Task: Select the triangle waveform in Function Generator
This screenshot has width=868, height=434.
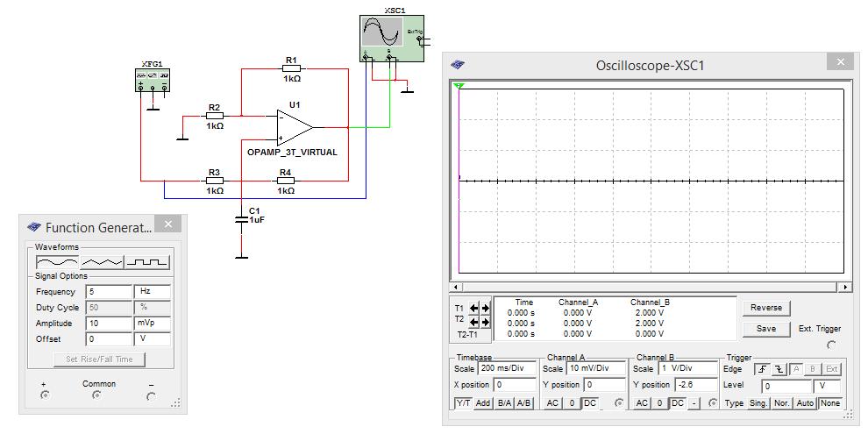Action: pyautogui.click(x=103, y=262)
